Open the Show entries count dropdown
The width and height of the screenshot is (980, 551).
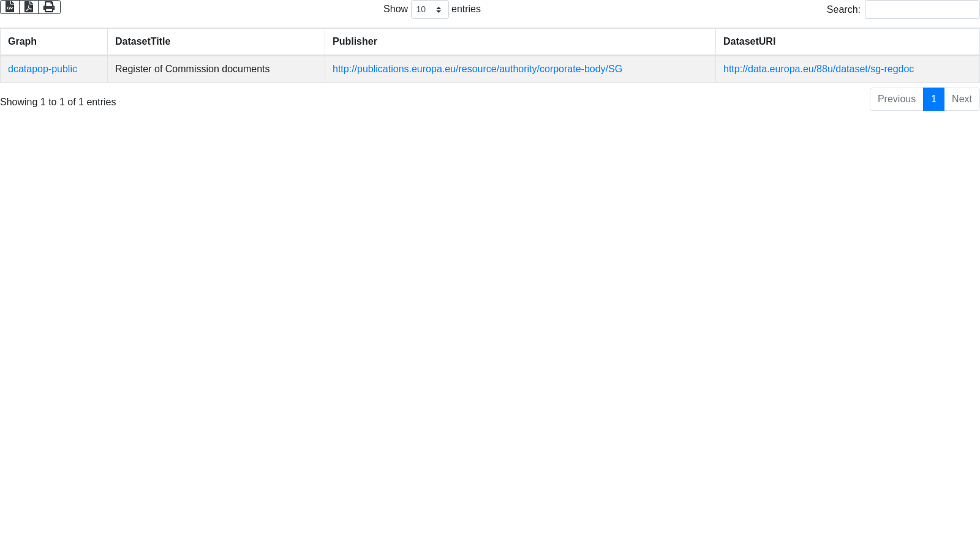[429, 10]
